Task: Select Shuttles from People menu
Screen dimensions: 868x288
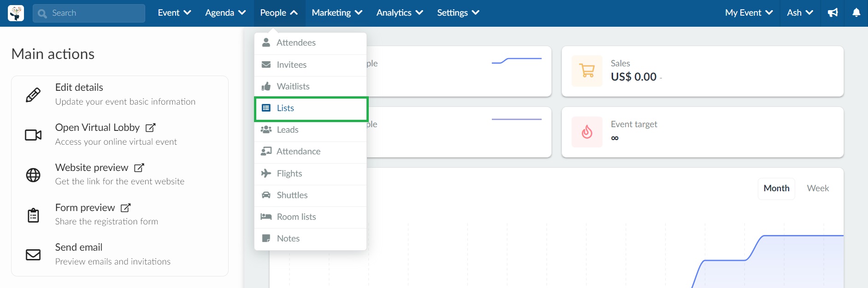Action: 310,195
